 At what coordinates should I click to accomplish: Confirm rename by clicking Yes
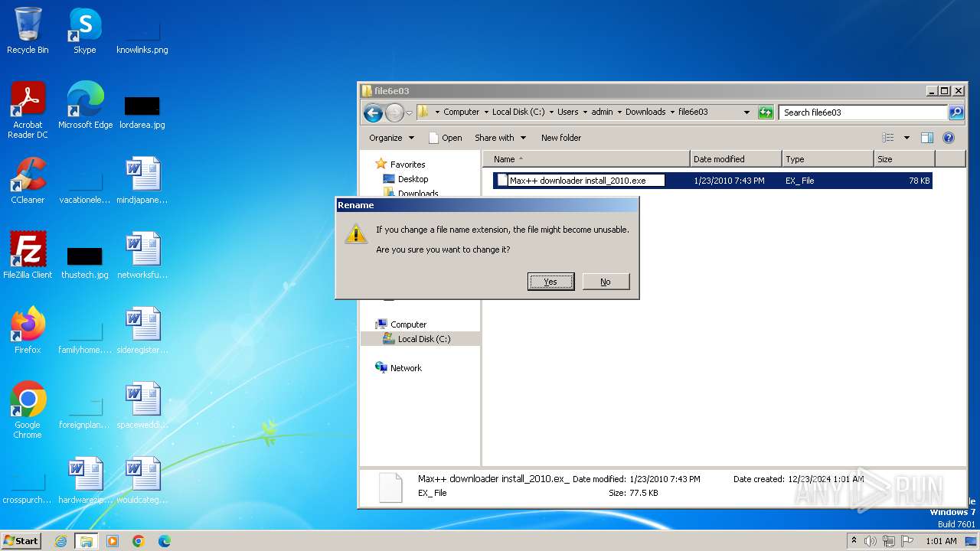tap(550, 282)
